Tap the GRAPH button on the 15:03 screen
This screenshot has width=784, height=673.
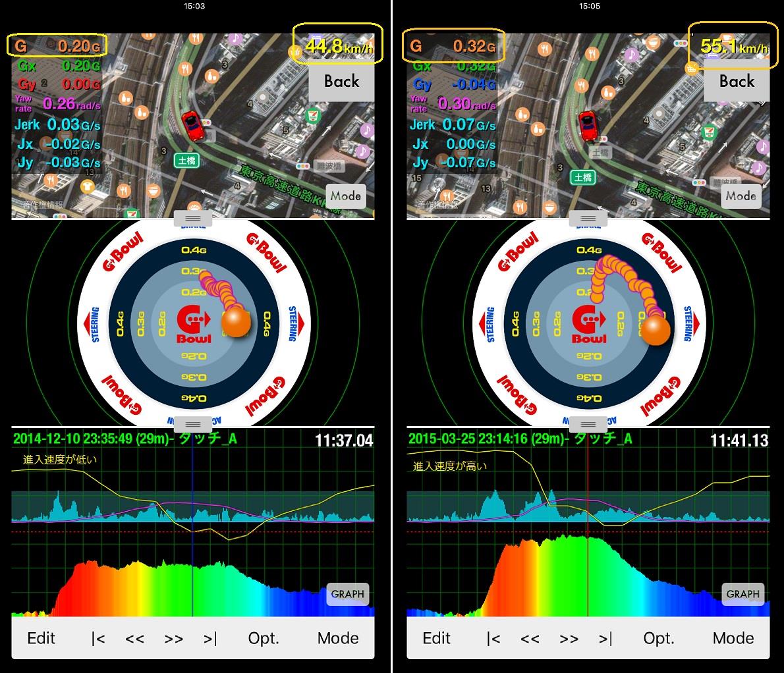[x=347, y=594]
